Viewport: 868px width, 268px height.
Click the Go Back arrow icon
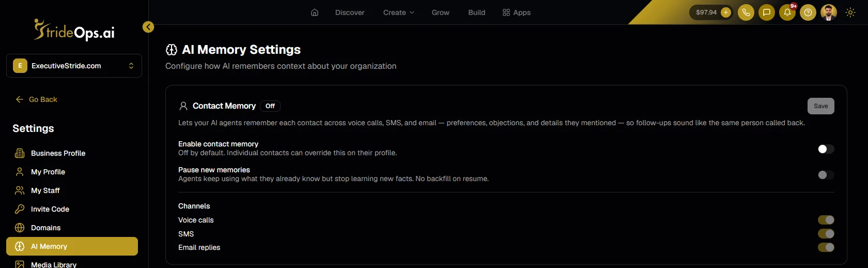pos(20,99)
